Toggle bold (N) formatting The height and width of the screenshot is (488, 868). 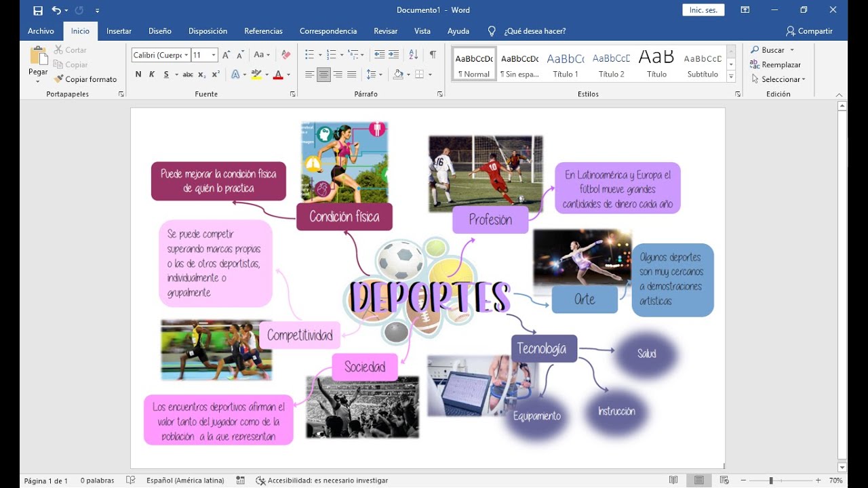[138, 75]
